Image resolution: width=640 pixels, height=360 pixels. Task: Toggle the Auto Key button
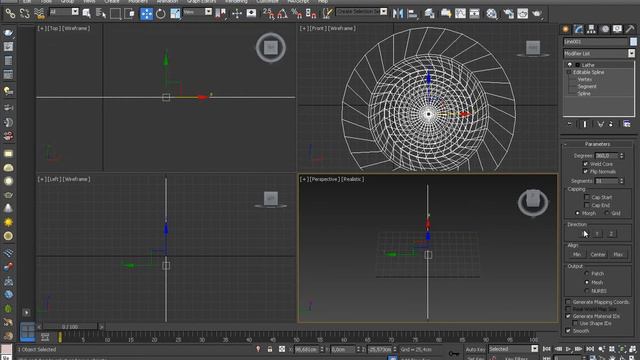[475, 349]
